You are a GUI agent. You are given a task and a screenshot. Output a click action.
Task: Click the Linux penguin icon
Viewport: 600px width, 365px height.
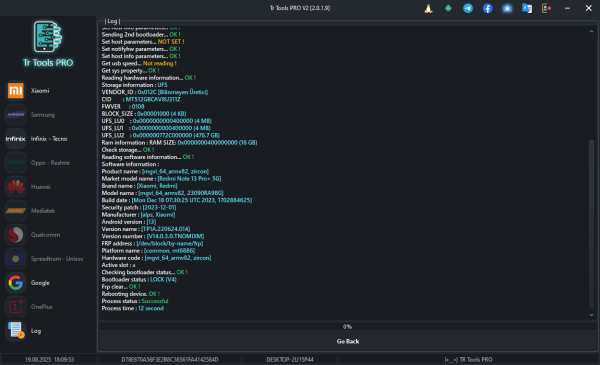429,8
